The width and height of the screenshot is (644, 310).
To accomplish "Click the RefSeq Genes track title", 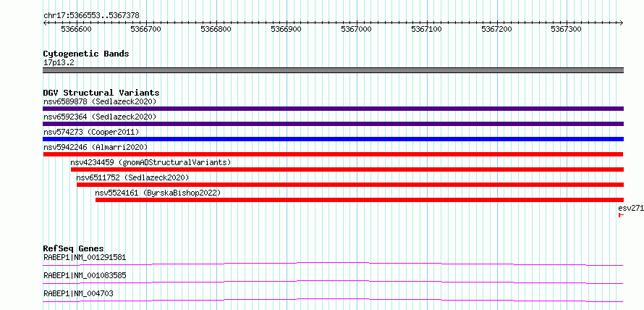I will tap(74, 248).
